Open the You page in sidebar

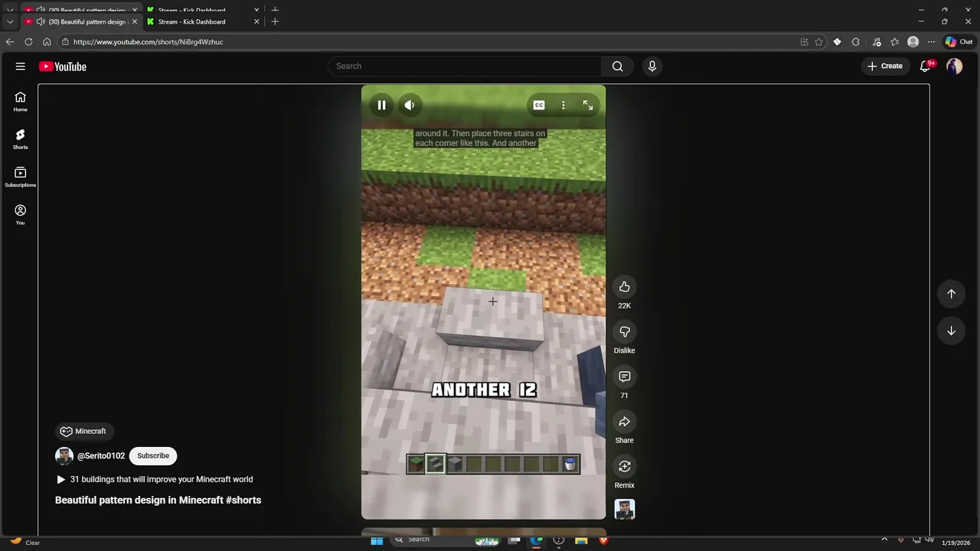point(21,215)
